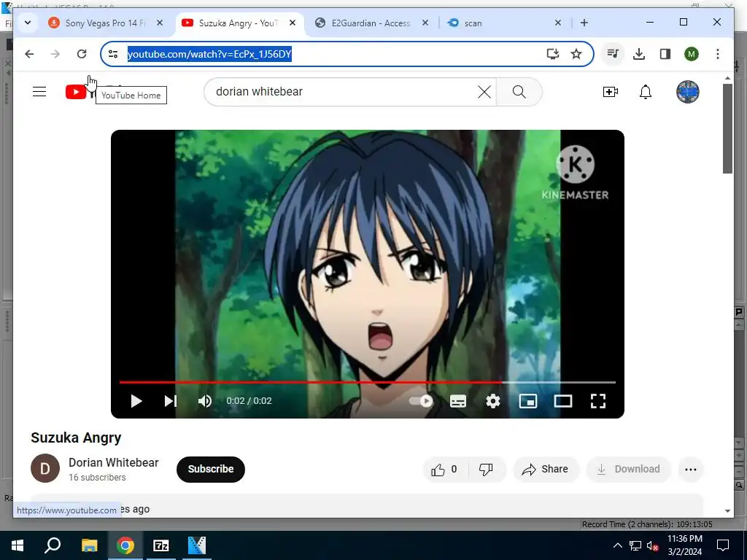View site information icon in address bar
Screen dimensions: 747x560
[x=113, y=54]
